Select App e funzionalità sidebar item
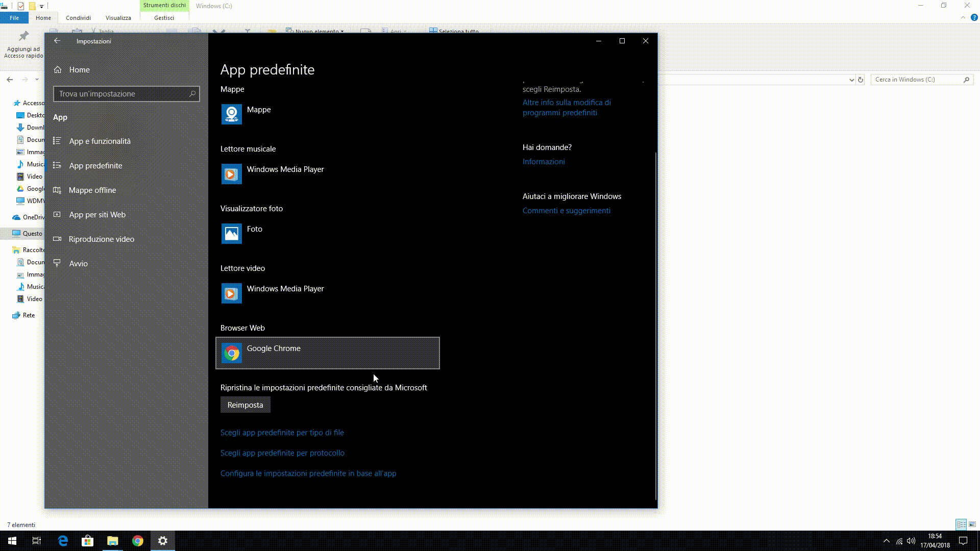The width and height of the screenshot is (980, 551). click(100, 141)
